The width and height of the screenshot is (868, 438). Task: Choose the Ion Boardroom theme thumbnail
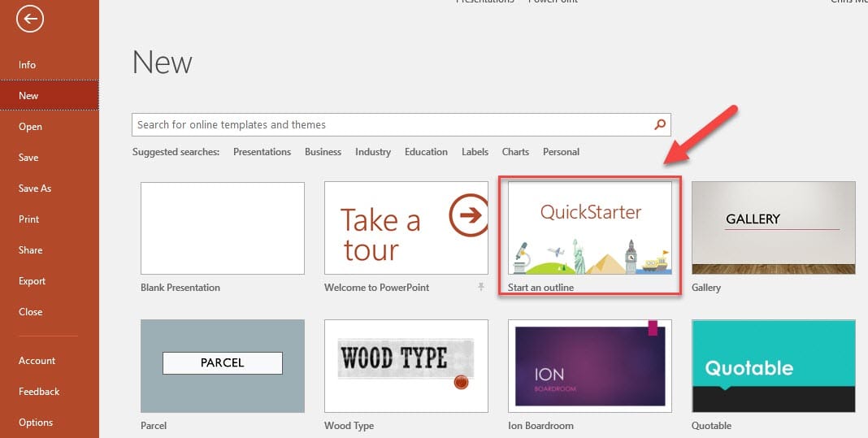590,366
